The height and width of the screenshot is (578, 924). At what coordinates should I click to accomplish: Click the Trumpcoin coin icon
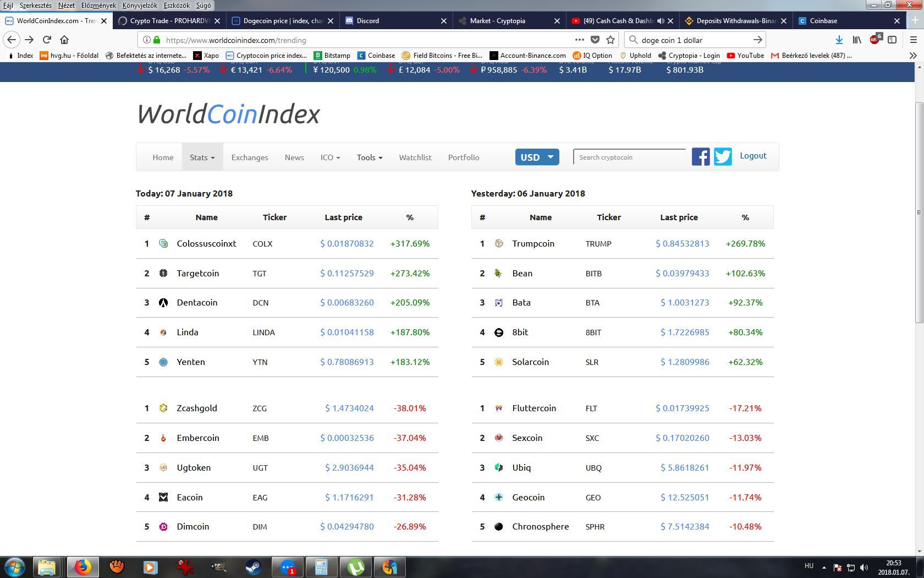pos(499,243)
